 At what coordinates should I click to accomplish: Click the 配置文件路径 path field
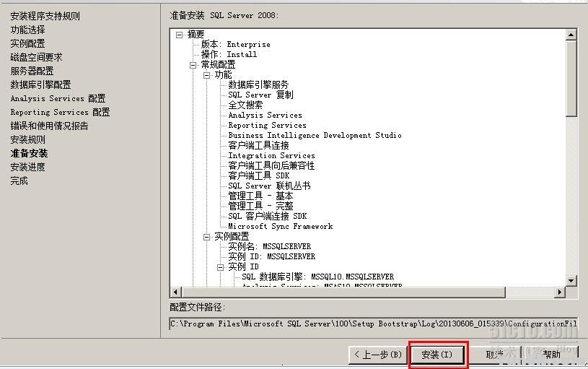(x=374, y=324)
